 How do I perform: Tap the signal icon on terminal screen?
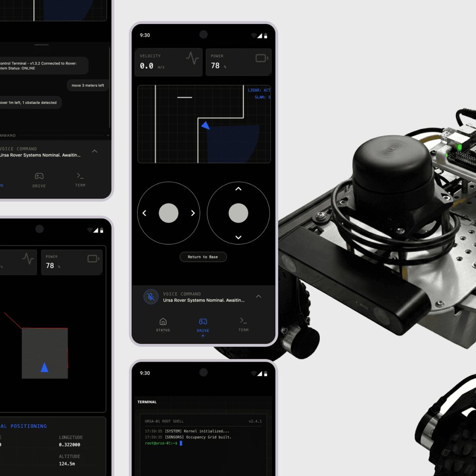[259, 373]
